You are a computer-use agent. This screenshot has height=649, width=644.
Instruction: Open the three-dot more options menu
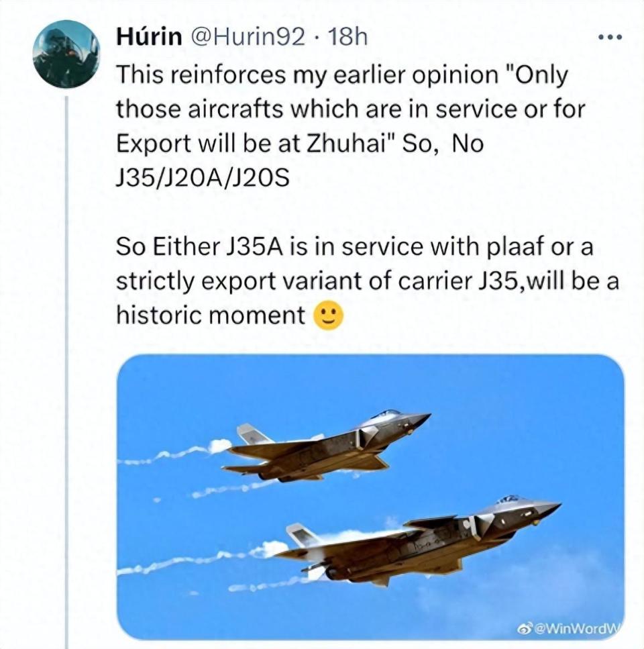[x=610, y=36]
